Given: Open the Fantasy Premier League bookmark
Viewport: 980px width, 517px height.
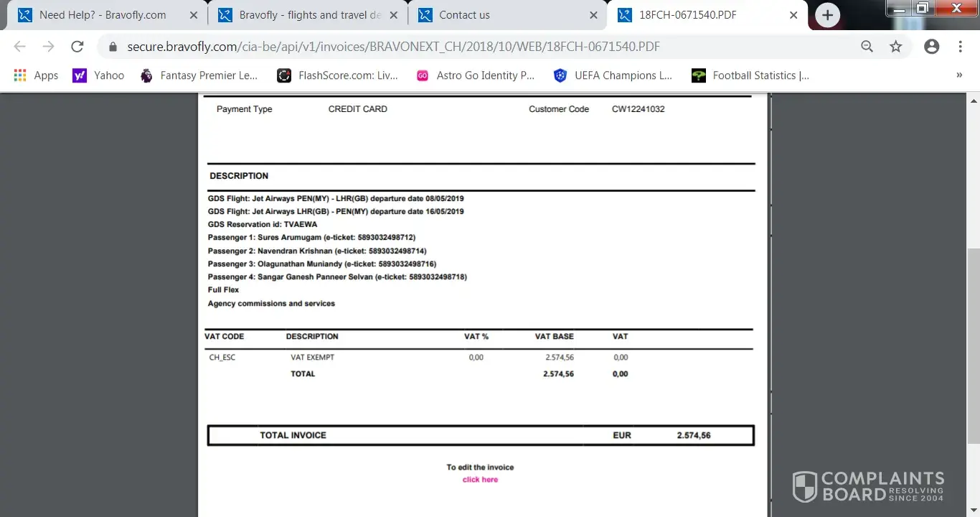Looking at the screenshot, I should coord(199,75).
